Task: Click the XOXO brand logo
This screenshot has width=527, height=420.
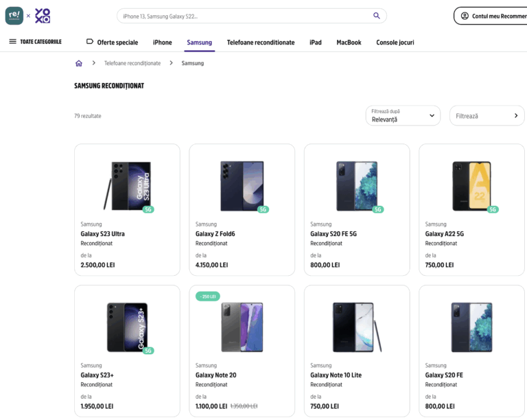Action: (43, 16)
